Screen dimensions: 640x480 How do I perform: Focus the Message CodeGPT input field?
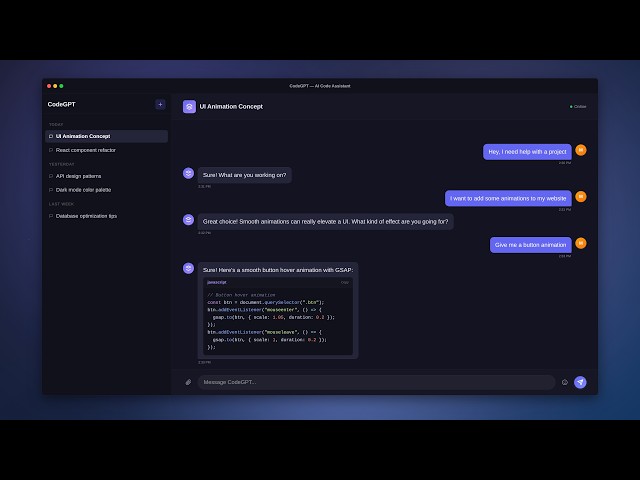tap(376, 382)
